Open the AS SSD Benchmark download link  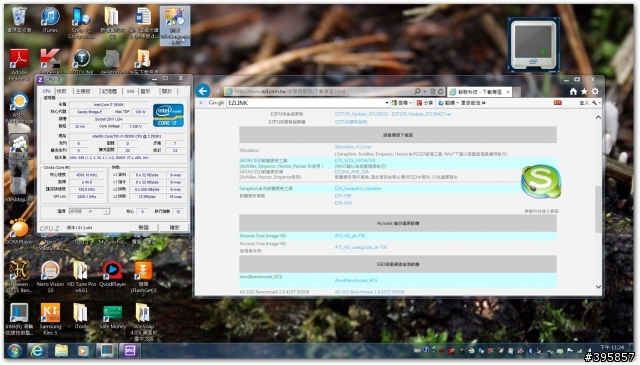(369, 292)
